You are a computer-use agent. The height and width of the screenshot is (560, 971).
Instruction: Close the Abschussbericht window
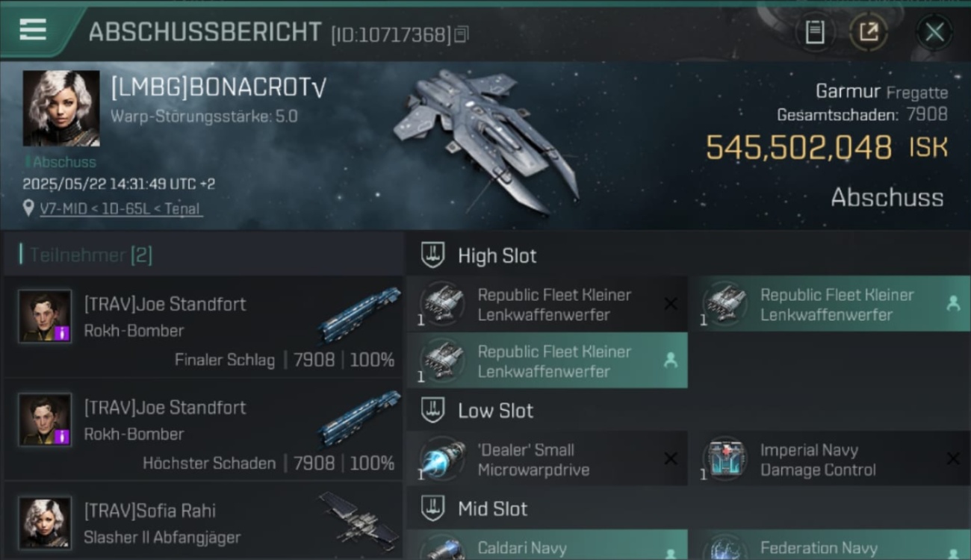click(934, 32)
